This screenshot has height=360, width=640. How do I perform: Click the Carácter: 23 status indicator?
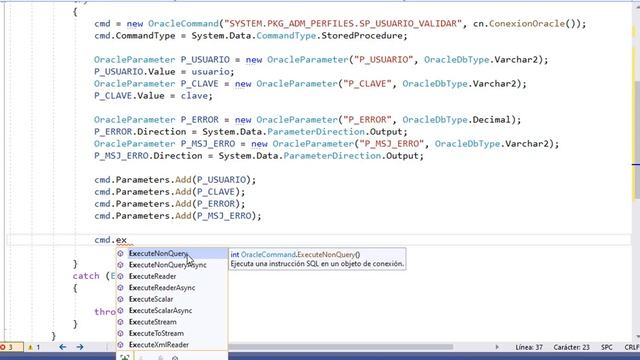point(571,347)
